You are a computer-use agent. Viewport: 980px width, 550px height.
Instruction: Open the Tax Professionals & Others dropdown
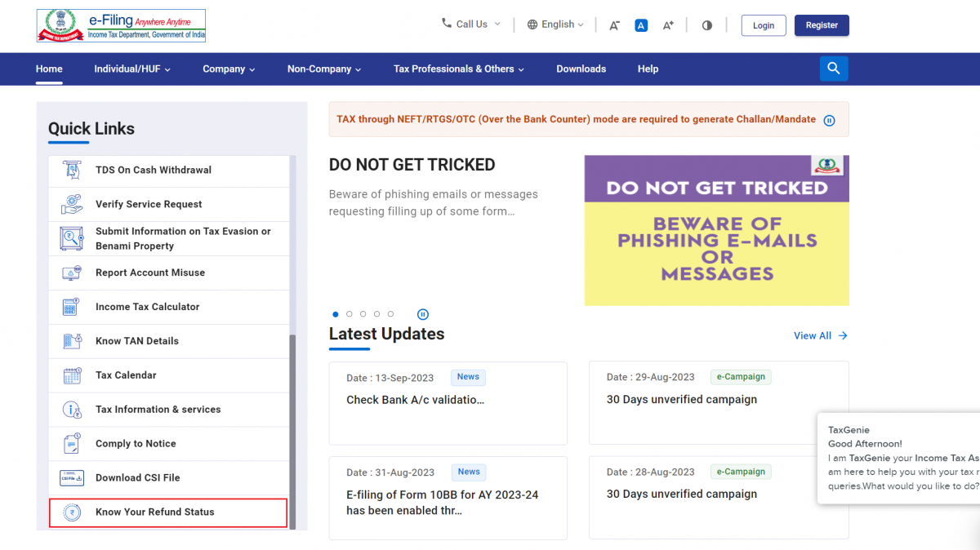point(458,69)
